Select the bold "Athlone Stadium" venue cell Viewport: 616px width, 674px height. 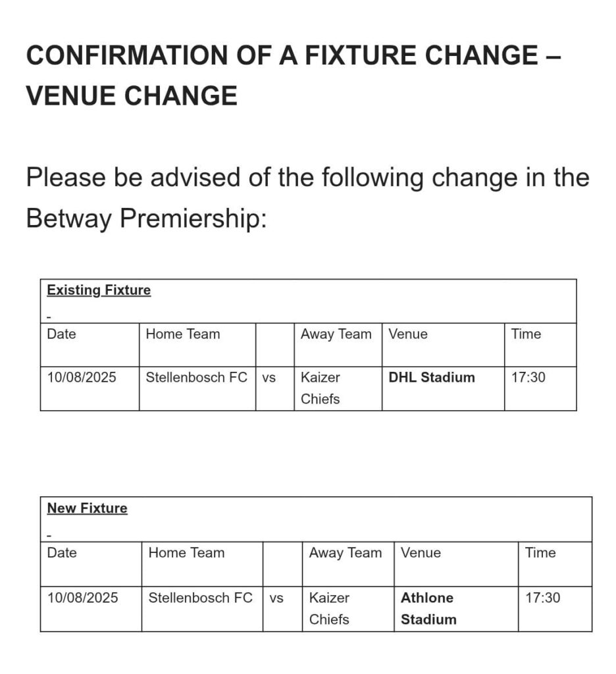[428, 608]
